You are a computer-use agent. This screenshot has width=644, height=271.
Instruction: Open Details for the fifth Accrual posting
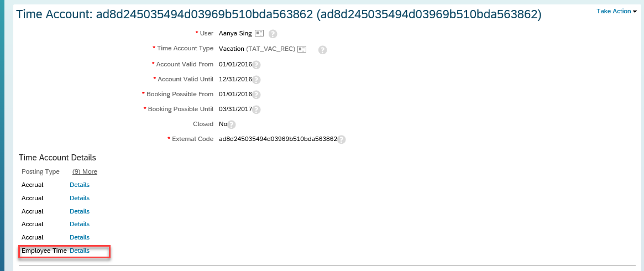tap(80, 237)
